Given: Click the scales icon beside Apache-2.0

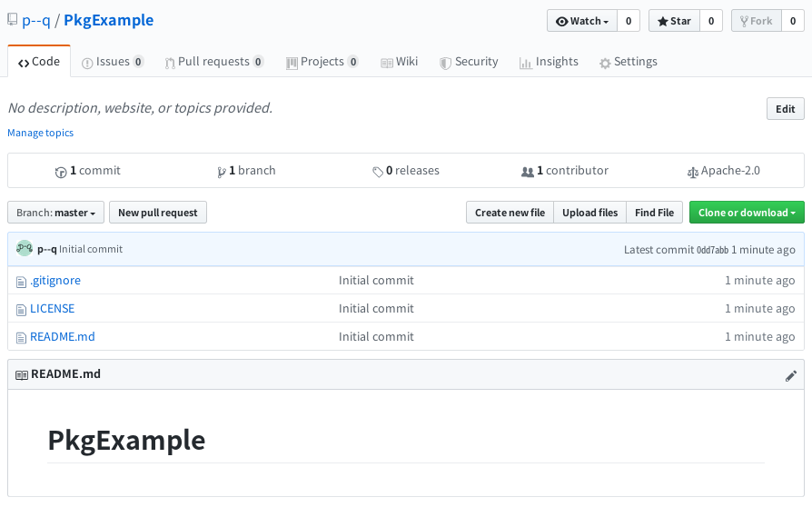Looking at the screenshot, I should [x=692, y=172].
